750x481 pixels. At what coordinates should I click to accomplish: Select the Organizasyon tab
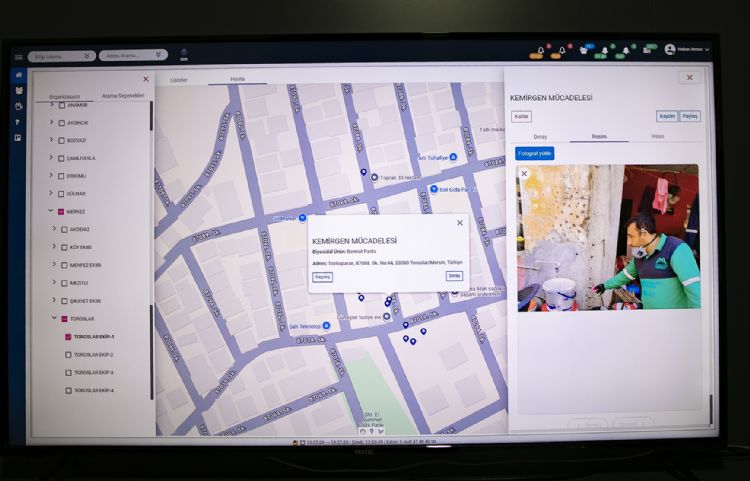(64, 97)
